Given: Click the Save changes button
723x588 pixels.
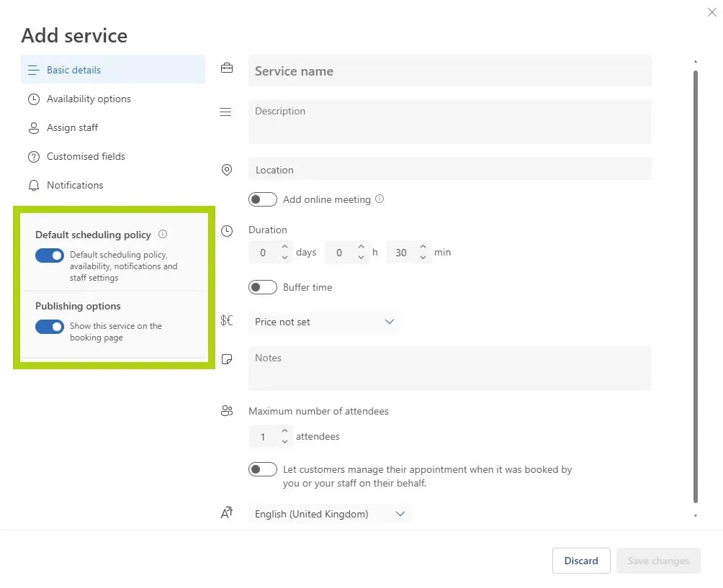Looking at the screenshot, I should tap(657, 561).
